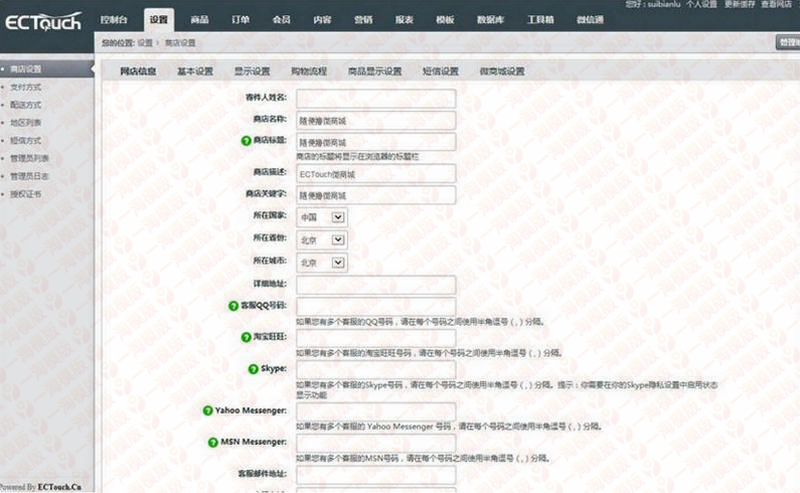Click the 更新缓存 link at top right
Screen dimensions: 800x493
tap(739, 4)
